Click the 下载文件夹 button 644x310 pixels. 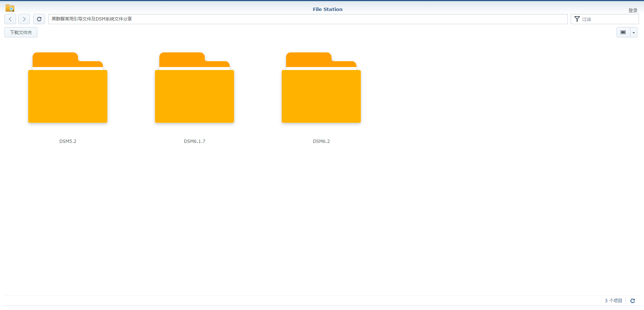21,32
